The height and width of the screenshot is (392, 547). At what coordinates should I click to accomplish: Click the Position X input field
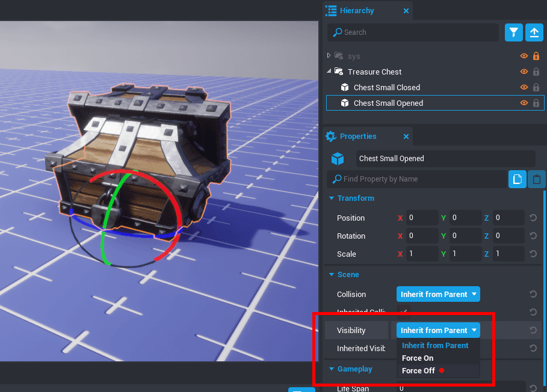(422, 218)
